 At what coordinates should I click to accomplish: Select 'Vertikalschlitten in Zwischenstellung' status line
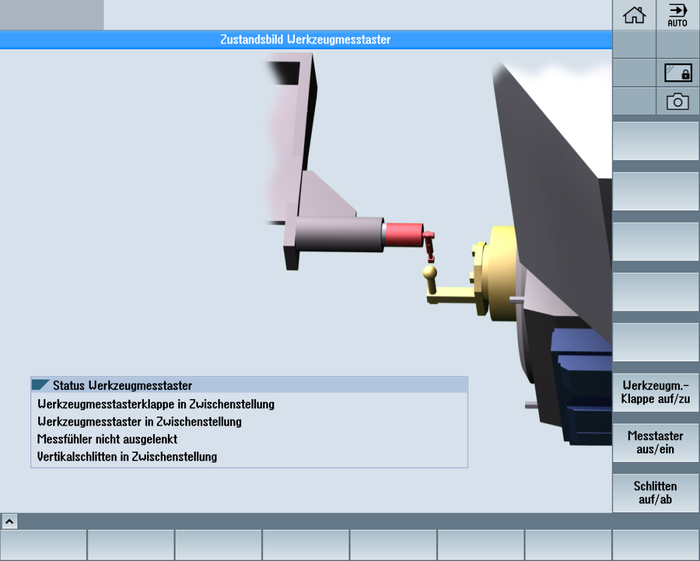pyautogui.click(x=127, y=457)
